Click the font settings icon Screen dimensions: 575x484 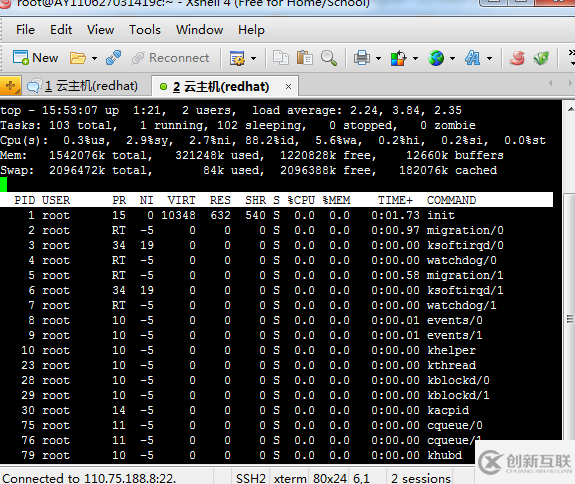coord(473,58)
